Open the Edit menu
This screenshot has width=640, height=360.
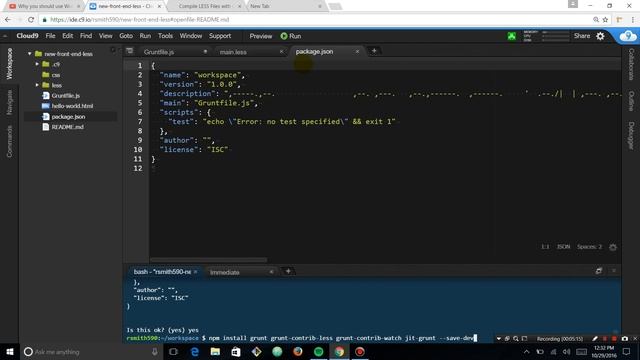point(67,36)
